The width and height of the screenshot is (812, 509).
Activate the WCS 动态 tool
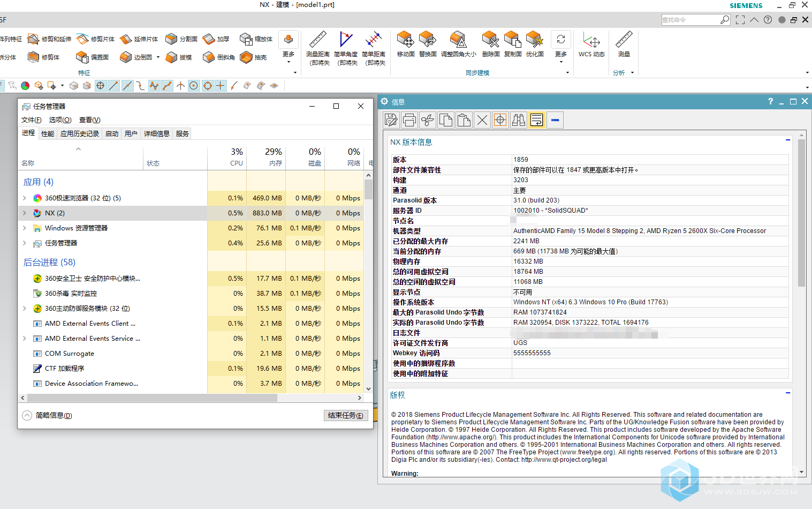coord(591,44)
